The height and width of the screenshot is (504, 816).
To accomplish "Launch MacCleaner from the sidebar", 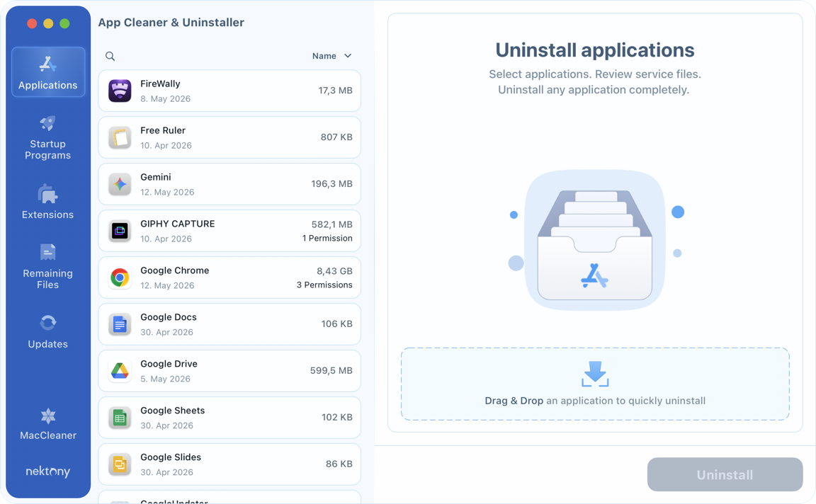I will pos(48,424).
